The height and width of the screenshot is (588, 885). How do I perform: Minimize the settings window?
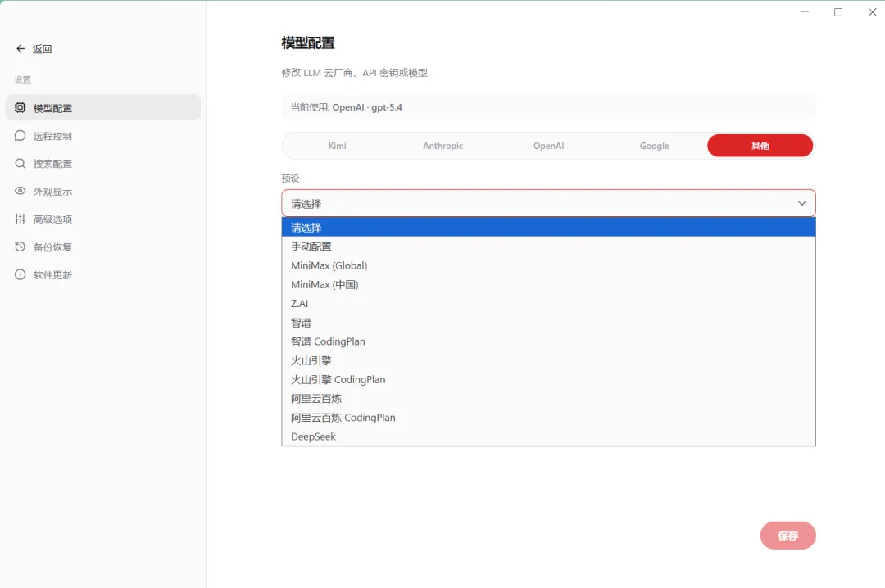(805, 11)
